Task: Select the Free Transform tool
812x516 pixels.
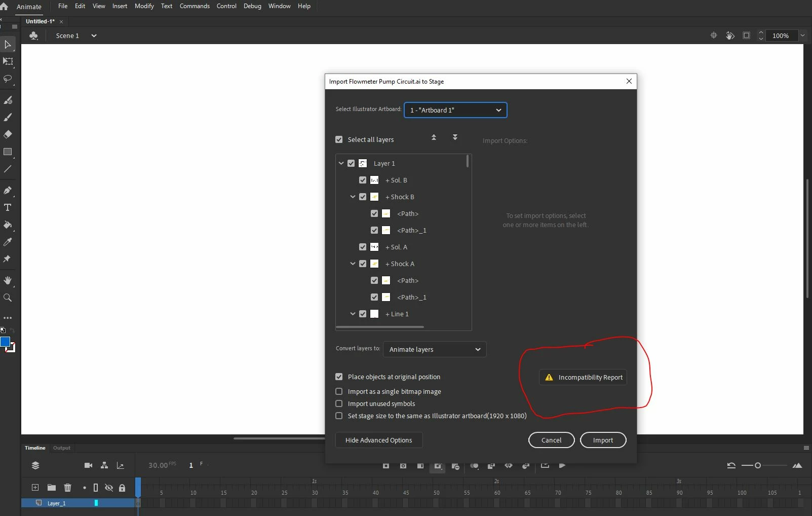Action: (x=8, y=61)
